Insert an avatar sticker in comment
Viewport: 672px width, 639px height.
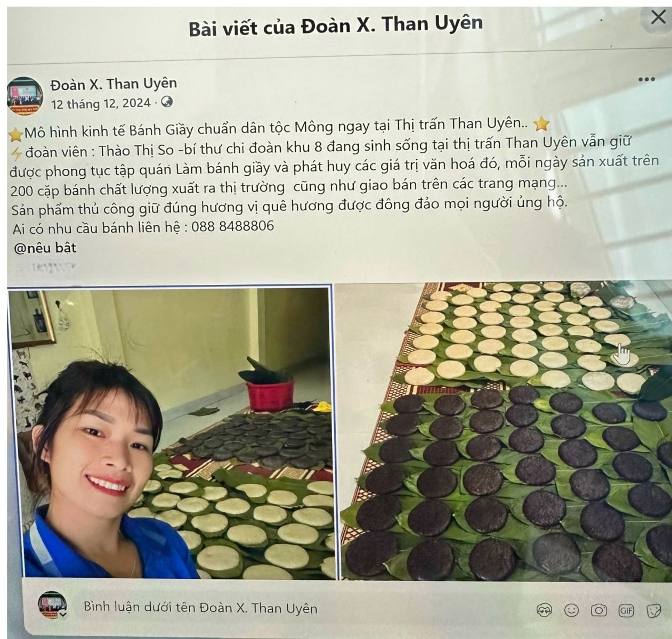click(x=544, y=610)
